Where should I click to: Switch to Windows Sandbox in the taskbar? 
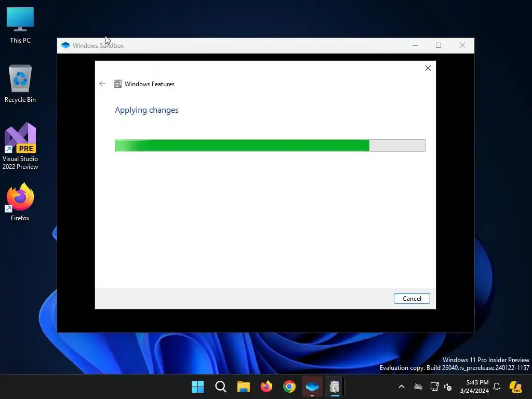312,387
